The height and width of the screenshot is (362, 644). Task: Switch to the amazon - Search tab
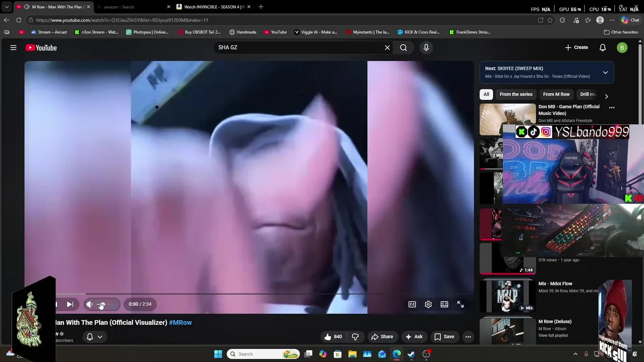tap(133, 7)
